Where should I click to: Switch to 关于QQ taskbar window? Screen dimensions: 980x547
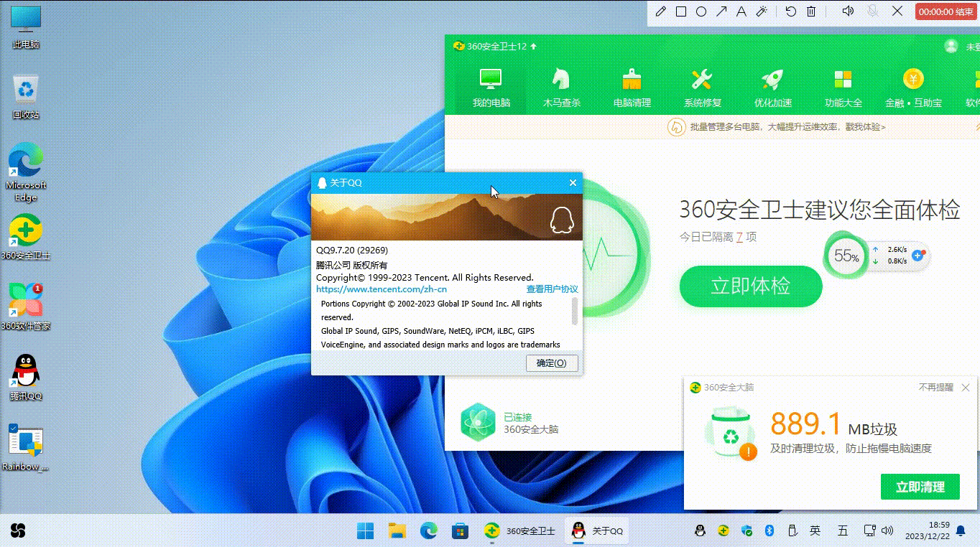(596, 531)
